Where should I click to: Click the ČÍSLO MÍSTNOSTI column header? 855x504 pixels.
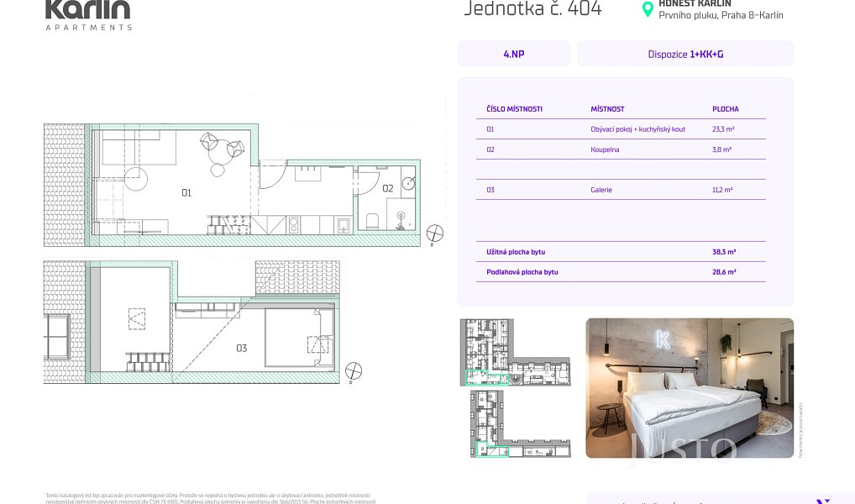[514, 109]
